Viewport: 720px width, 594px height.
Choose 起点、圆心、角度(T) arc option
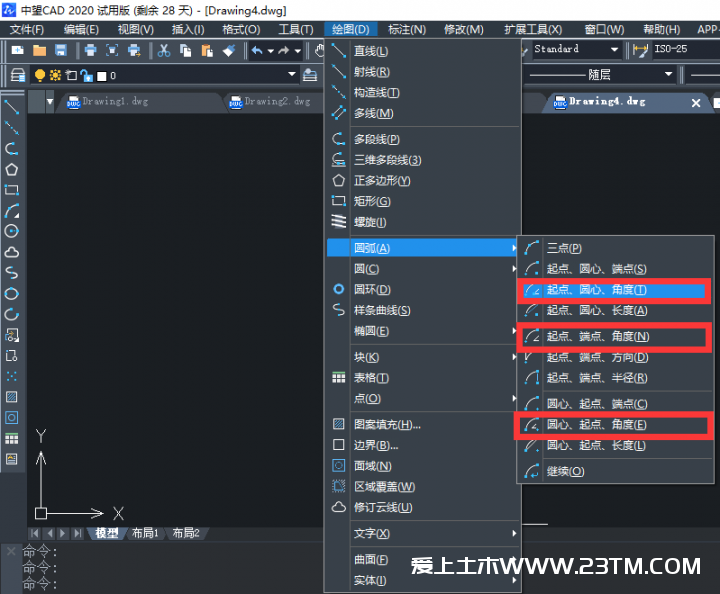(x=614, y=290)
